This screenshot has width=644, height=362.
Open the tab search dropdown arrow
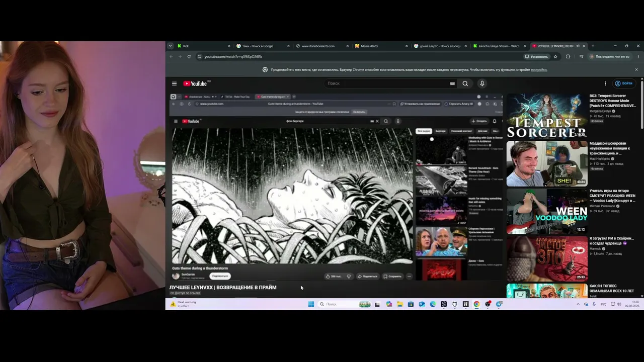[x=170, y=46]
